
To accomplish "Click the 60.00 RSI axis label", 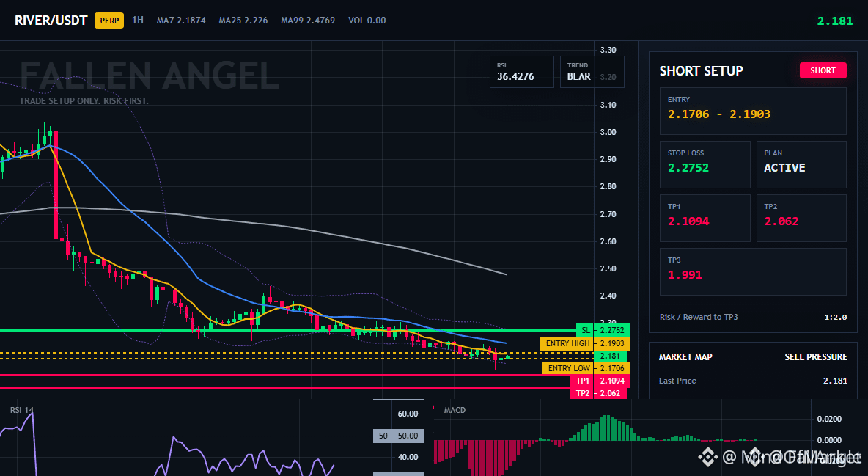I will coord(408,414).
